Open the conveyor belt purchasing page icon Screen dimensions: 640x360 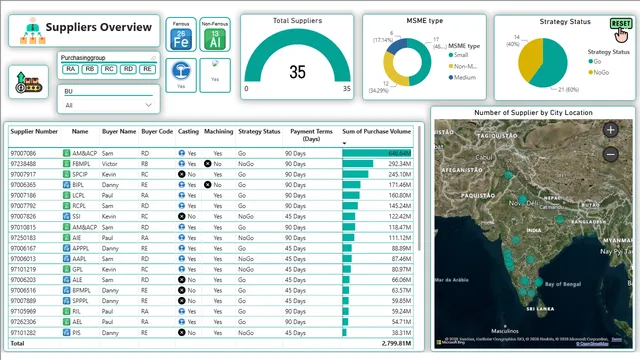coord(28,82)
